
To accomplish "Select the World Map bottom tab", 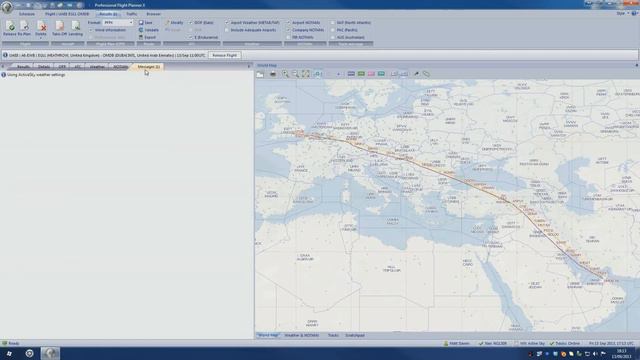I will click(x=268, y=335).
